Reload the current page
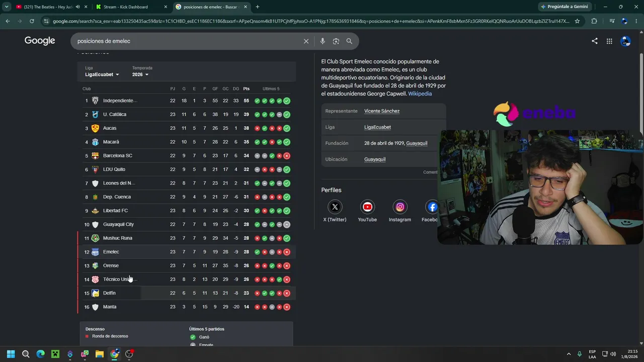644x362 pixels. (32, 21)
